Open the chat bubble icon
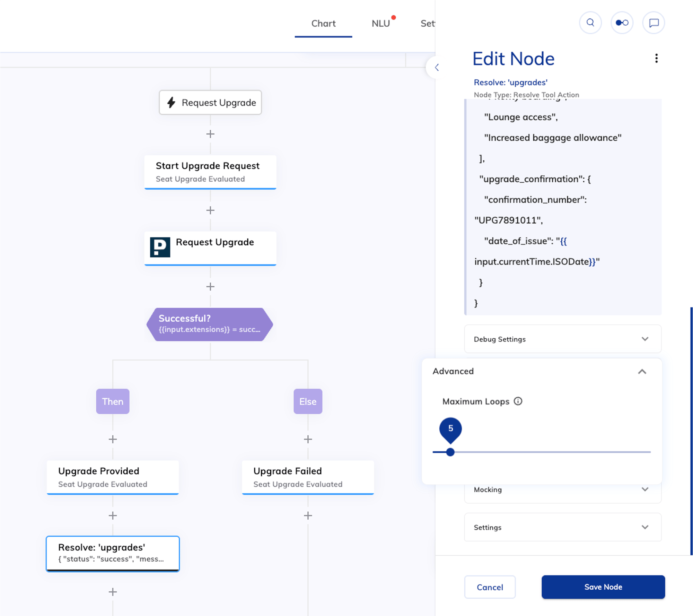 (x=653, y=23)
